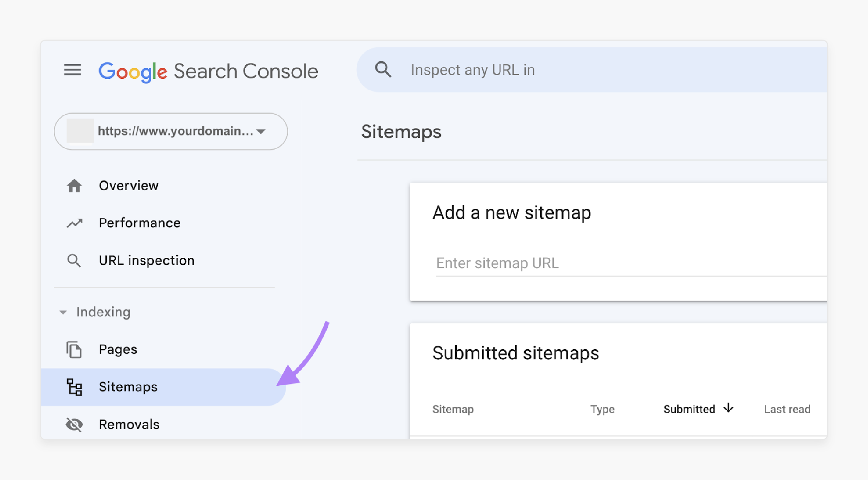The width and height of the screenshot is (868, 480).
Task: Sort by the Submitted column header
Action: (689, 409)
